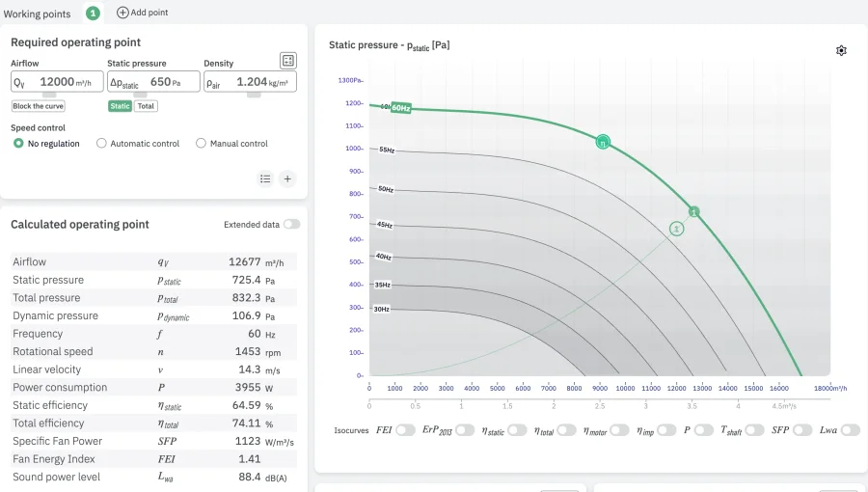Click the Block the curve button

pyautogui.click(x=39, y=106)
